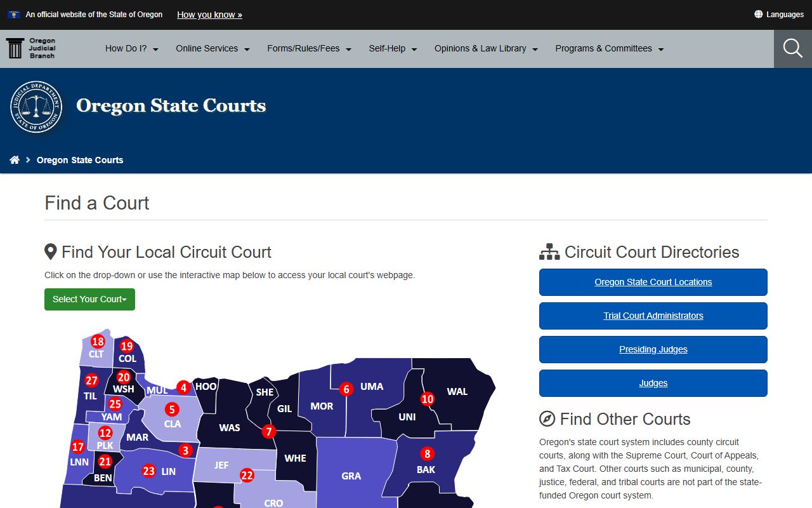The height and width of the screenshot is (508, 812).
Task: Open Trial Court Administrators directory
Action: point(653,316)
